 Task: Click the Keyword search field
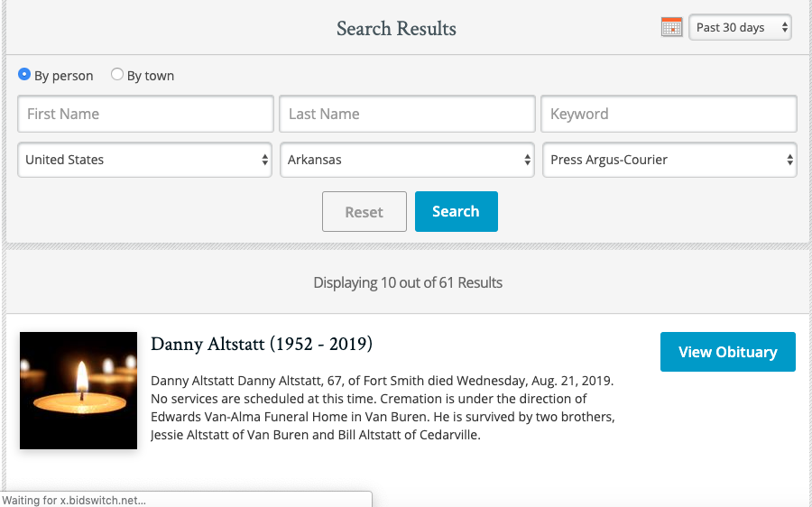pyautogui.click(x=669, y=114)
